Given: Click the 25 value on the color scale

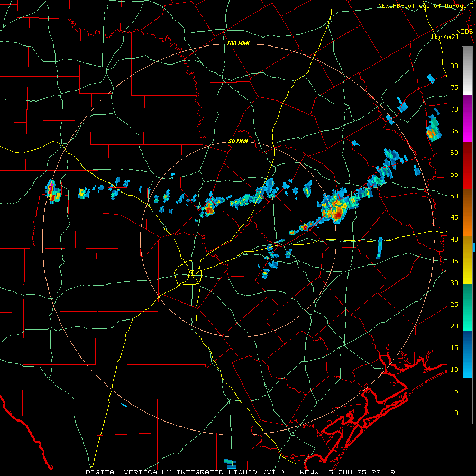Looking at the screenshot, I should [x=454, y=305].
